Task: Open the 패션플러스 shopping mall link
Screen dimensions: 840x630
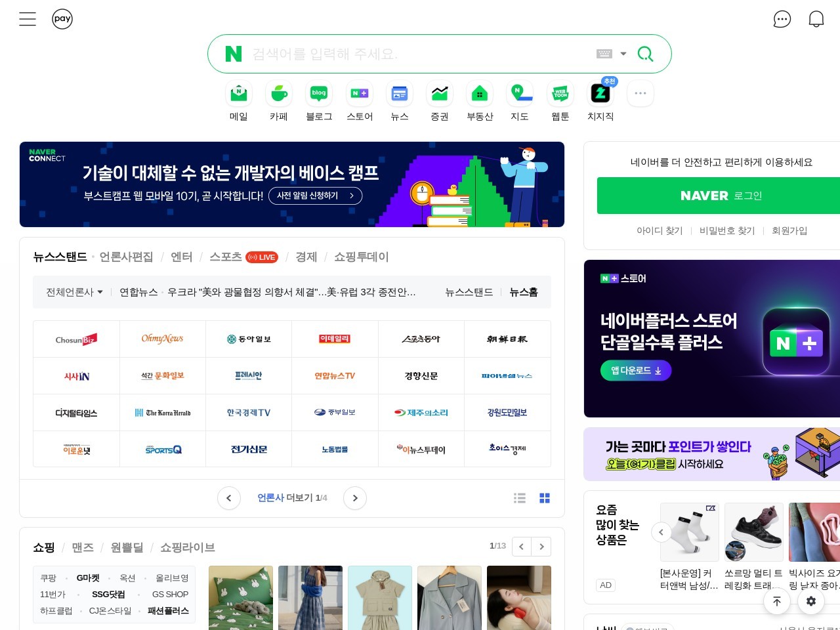Action: pyautogui.click(x=168, y=611)
